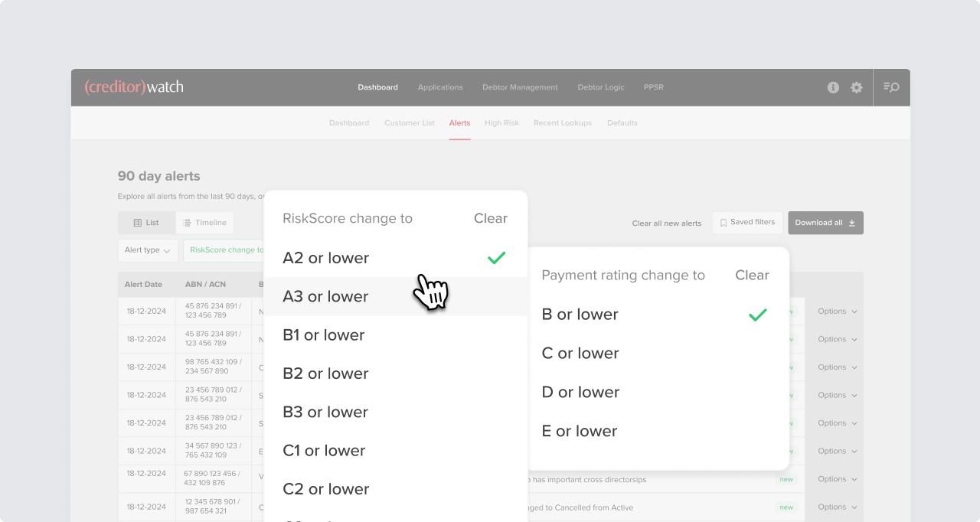Open Debtor Management in top menu
Image resolution: width=980 pixels, height=522 pixels.
tap(520, 87)
